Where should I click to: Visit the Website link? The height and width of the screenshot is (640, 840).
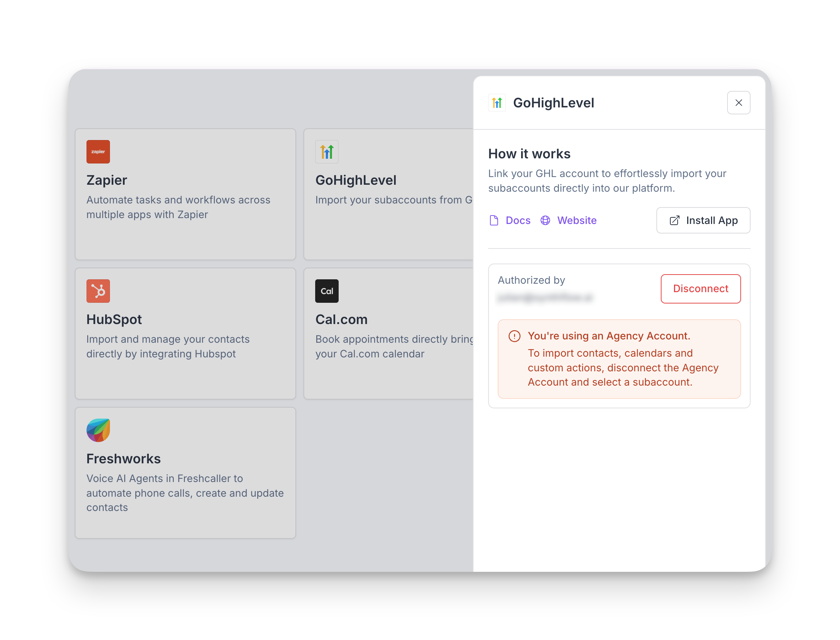click(576, 220)
